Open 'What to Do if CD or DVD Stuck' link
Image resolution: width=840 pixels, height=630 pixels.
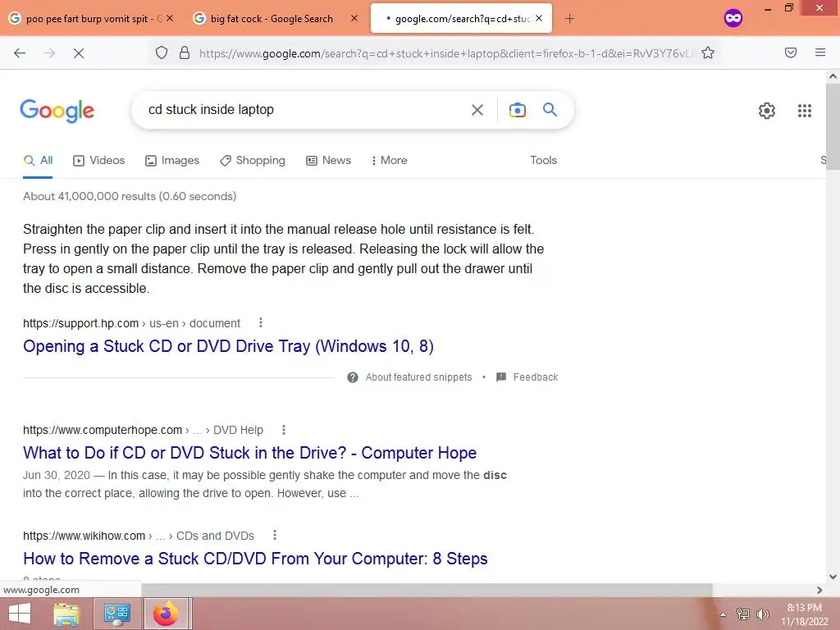[x=249, y=453]
